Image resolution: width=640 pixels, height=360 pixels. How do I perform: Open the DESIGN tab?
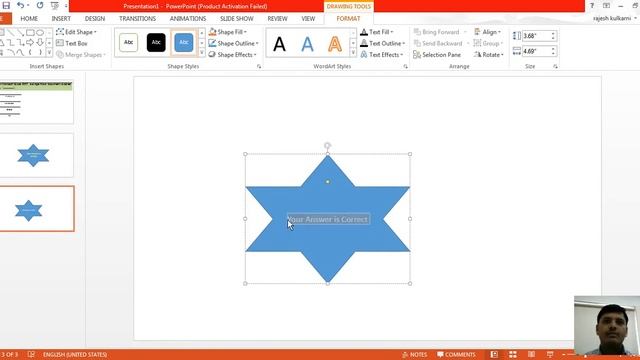click(95, 19)
